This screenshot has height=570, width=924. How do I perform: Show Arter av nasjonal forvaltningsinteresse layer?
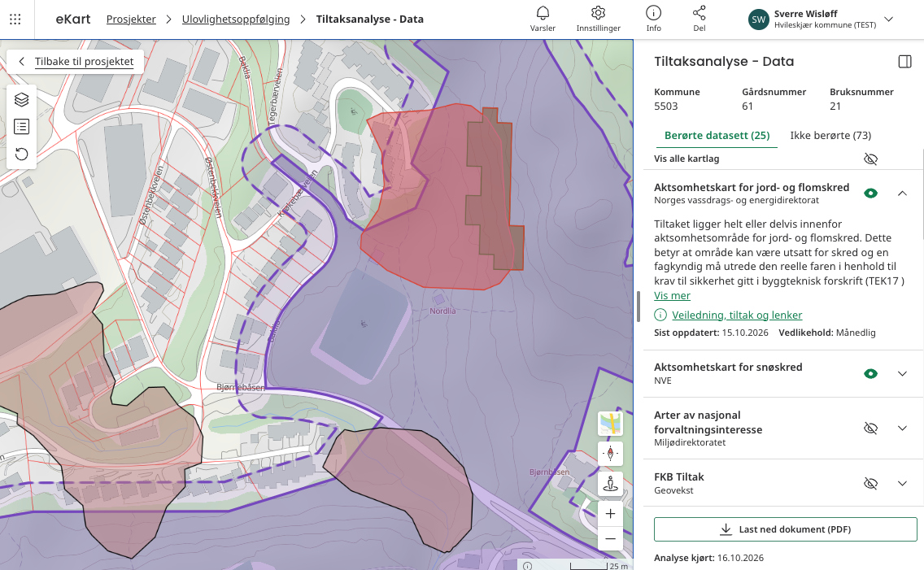point(870,428)
